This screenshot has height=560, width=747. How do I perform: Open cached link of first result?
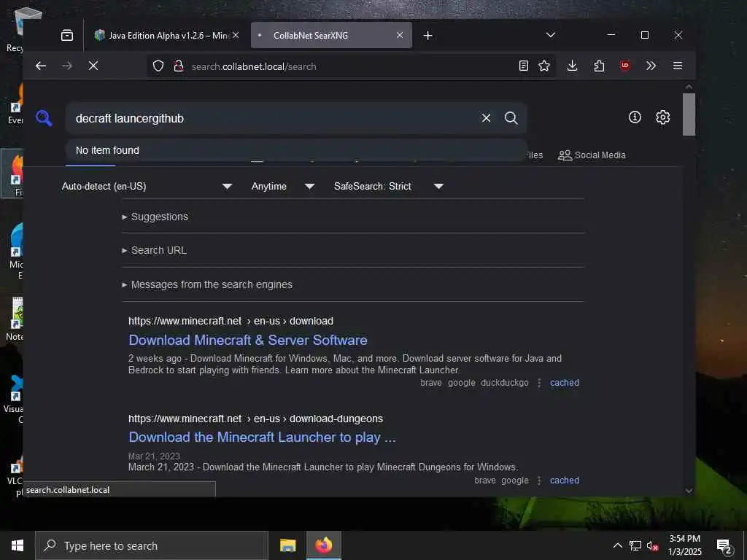(x=565, y=383)
